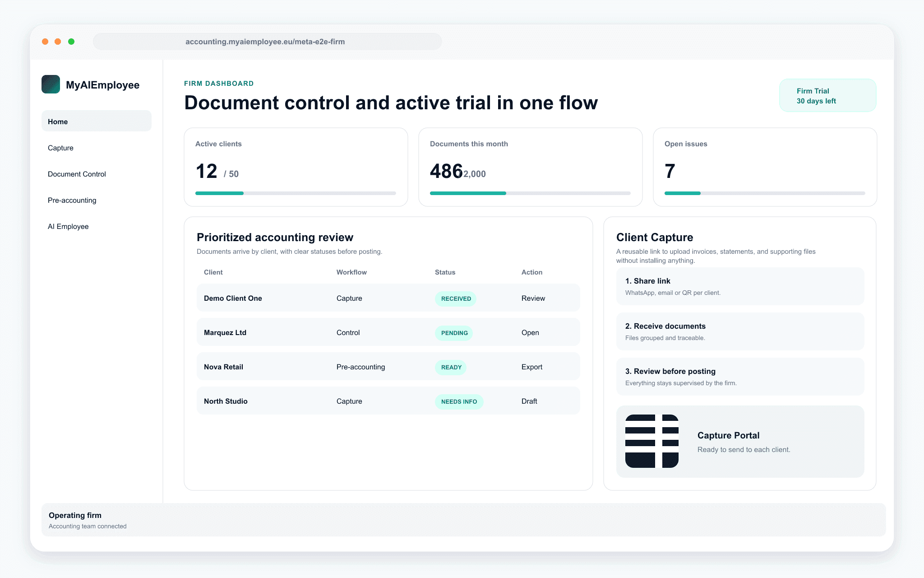Click the FIRM DASHBOARD label
Screen dimensions: 924x578
coord(219,84)
